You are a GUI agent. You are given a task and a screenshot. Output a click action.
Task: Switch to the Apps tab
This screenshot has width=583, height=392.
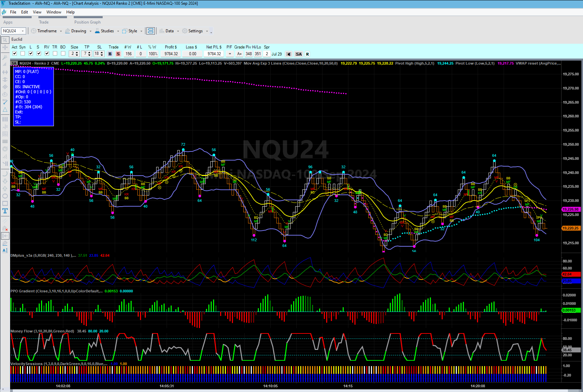tap(8, 22)
